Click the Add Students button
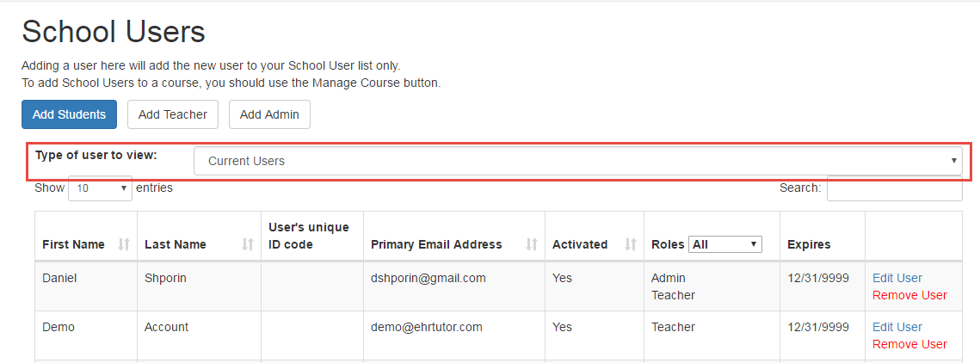Viewport: 980px width, 363px height. [69, 114]
